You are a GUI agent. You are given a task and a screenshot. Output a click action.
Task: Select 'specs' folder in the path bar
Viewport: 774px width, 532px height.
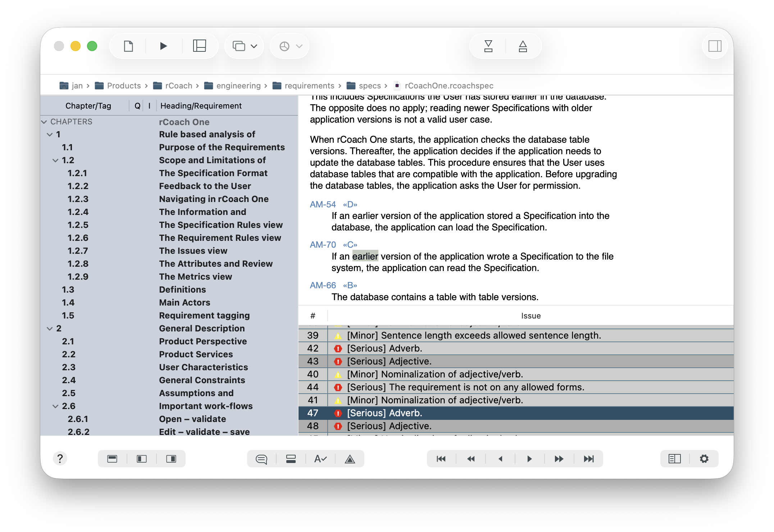[x=369, y=86]
